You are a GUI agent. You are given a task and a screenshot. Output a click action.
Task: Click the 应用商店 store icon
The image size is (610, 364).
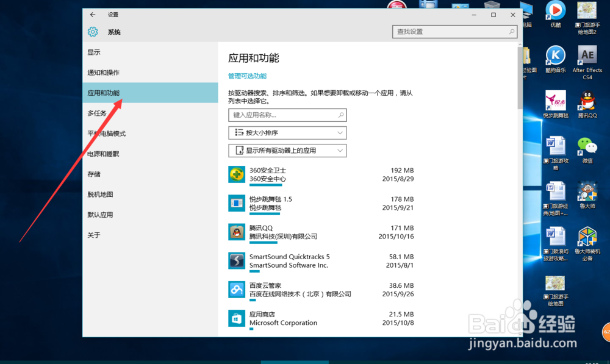pos(237,318)
